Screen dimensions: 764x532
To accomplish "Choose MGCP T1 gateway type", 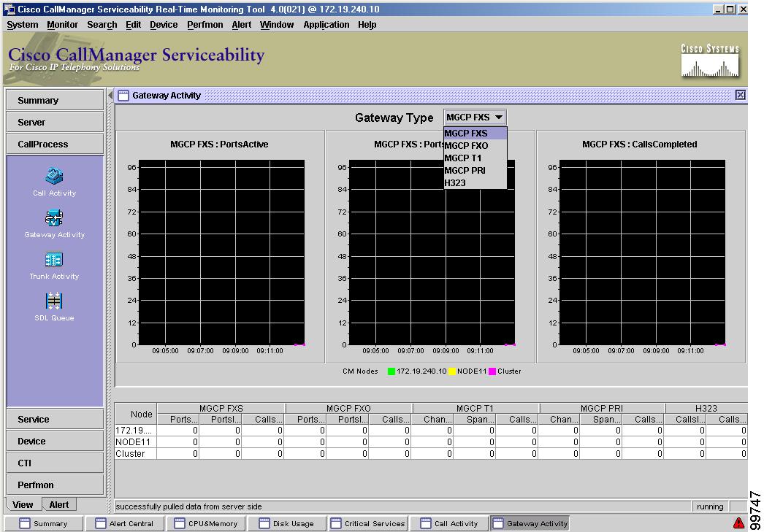I will click(475, 158).
